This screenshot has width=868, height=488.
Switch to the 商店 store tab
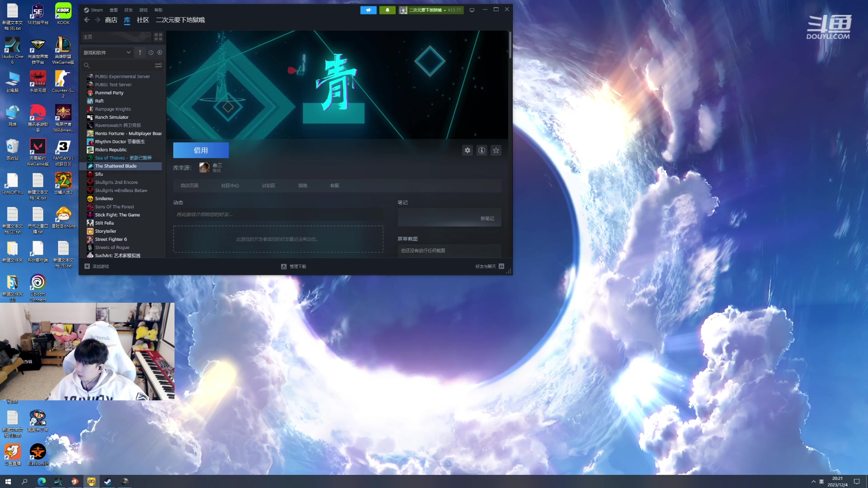point(111,20)
